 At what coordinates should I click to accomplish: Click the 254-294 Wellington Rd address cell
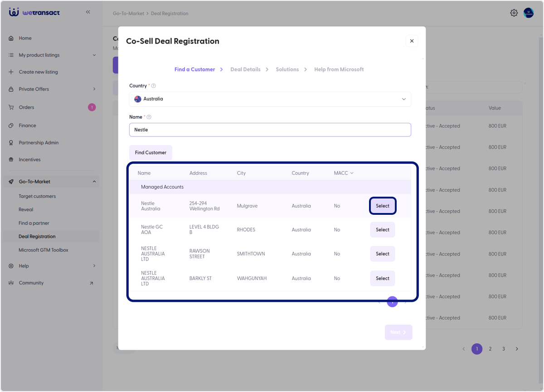pyautogui.click(x=204, y=206)
